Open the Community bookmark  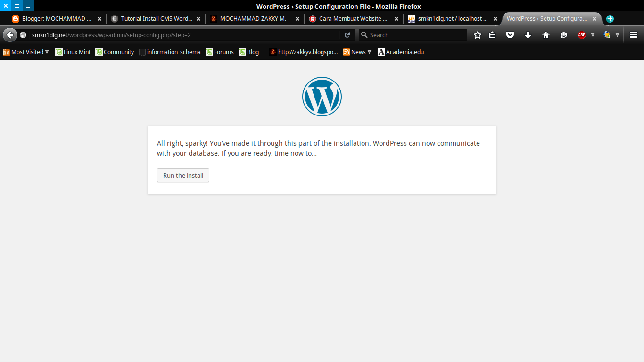(x=115, y=52)
